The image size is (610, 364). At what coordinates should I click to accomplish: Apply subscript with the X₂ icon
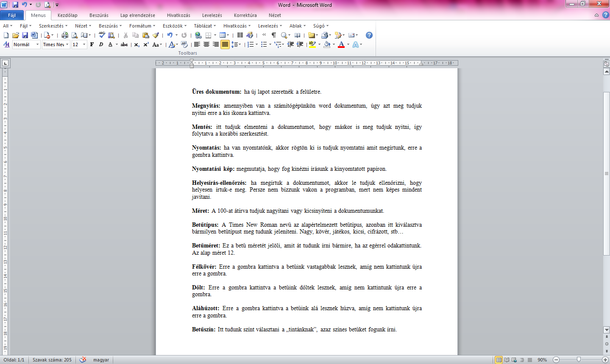point(136,44)
